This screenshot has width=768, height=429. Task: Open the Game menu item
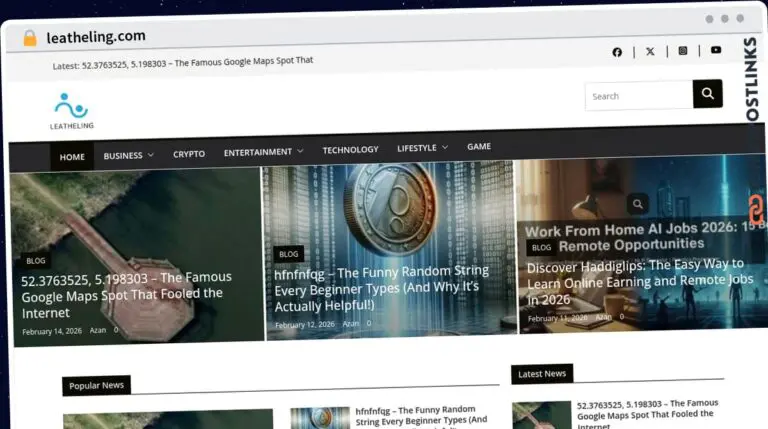pyautogui.click(x=479, y=147)
